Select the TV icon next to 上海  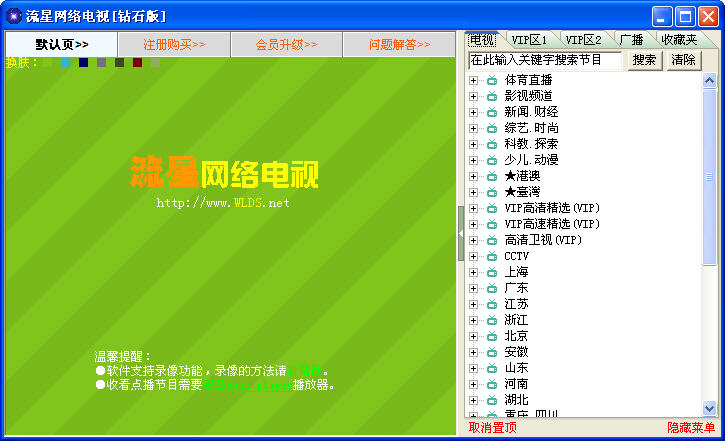coord(491,272)
